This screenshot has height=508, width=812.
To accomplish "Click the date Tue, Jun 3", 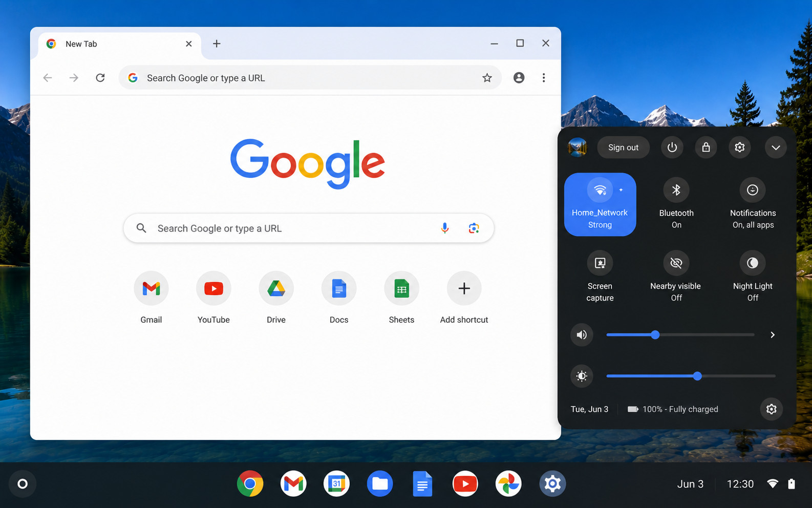I will [589, 409].
